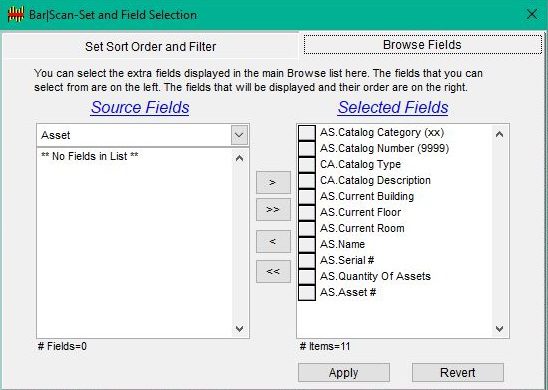Open the Asset source dropdown arrow
Image resolution: width=548 pixels, height=390 pixels.
239,135
